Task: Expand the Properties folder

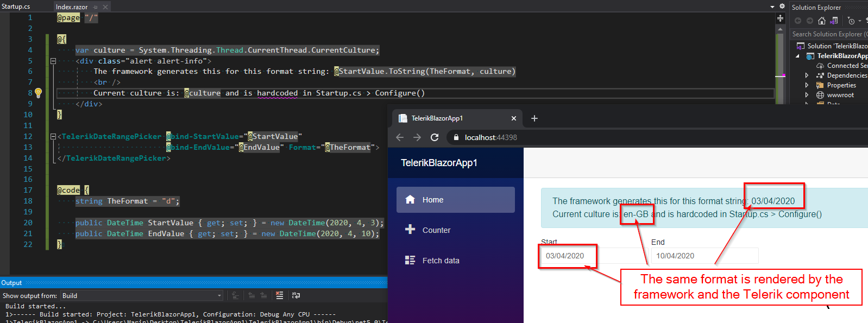Action: [x=807, y=85]
